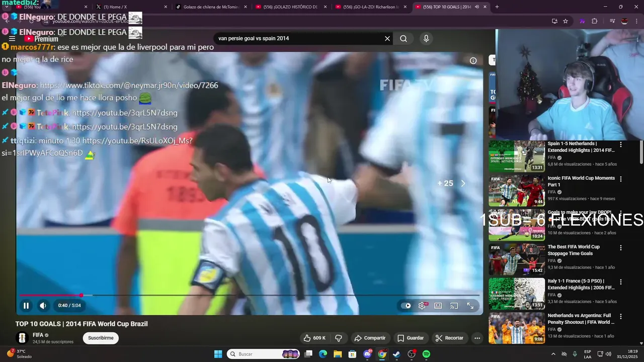The height and width of the screenshot is (362, 644).
Task: Bookmark this page with star icon
Action: [x=566, y=21]
